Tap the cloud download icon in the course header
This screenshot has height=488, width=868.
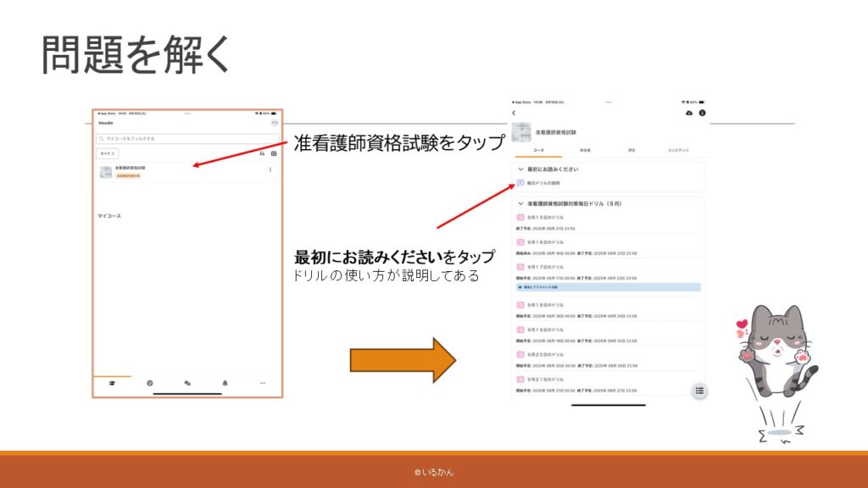pos(687,113)
